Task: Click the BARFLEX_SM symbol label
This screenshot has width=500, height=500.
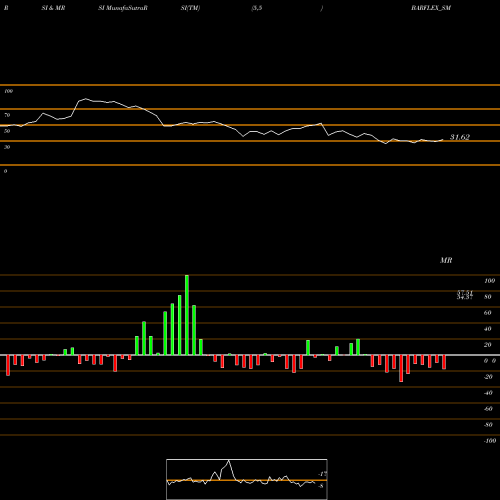Action: point(431,8)
